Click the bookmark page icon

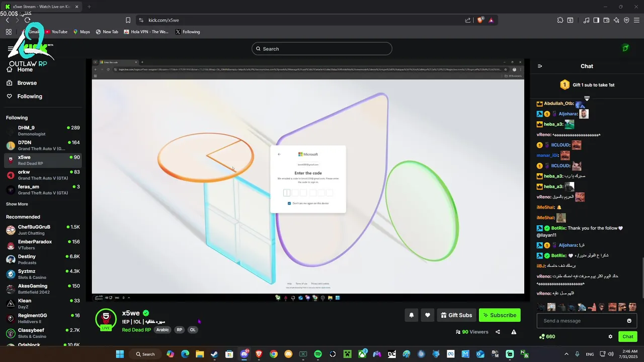128,20
